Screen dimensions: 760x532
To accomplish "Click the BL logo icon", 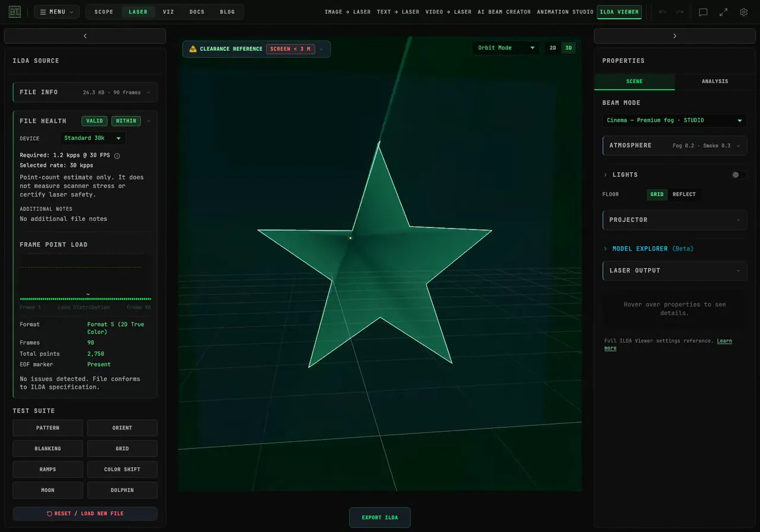I will [14, 12].
